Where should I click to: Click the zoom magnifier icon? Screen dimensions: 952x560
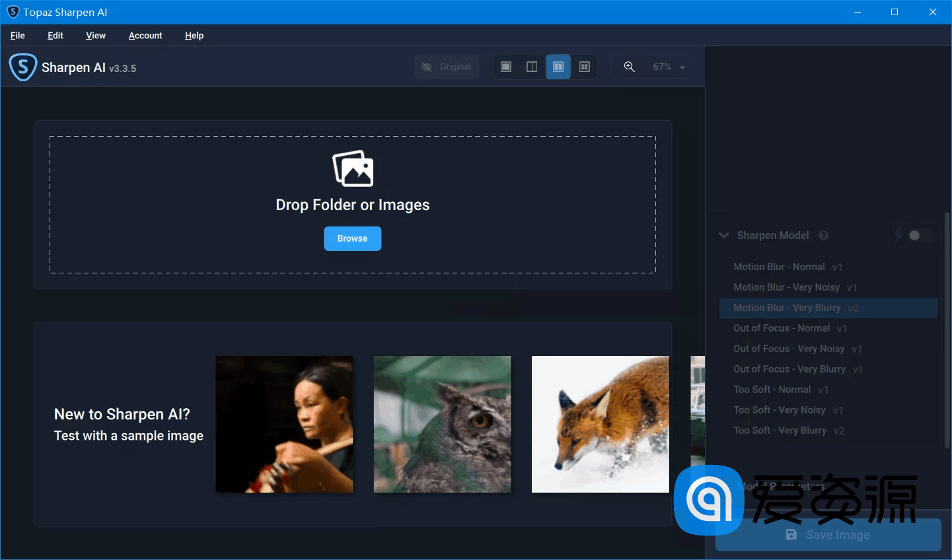tap(629, 66)
